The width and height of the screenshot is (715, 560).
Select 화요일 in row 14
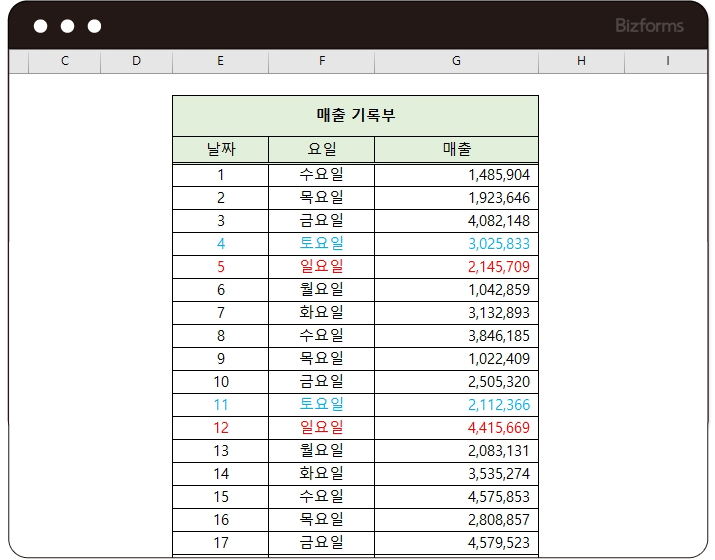[321, 474]
